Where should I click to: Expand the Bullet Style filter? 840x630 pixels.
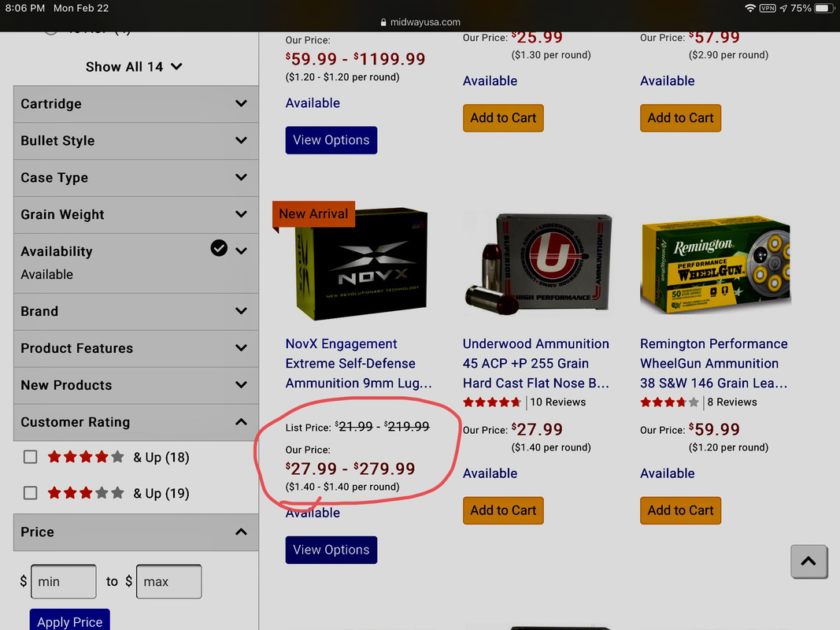click(136, 140)
